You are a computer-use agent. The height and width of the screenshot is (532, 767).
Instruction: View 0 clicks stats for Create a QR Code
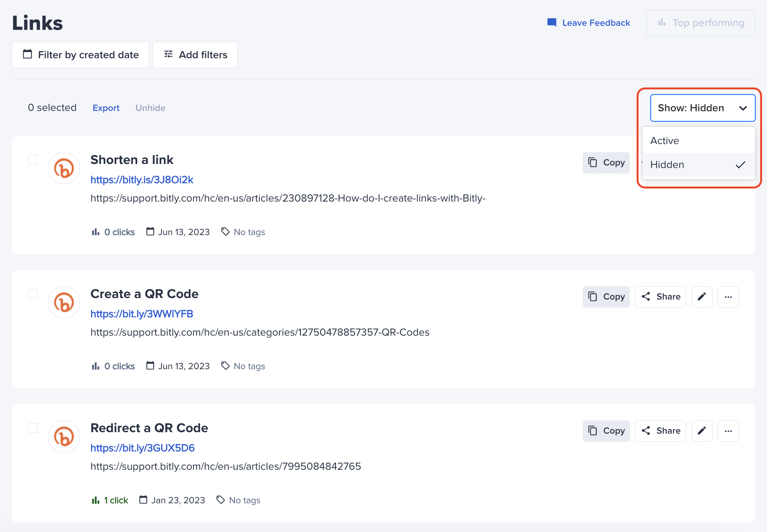coord(113,366)
